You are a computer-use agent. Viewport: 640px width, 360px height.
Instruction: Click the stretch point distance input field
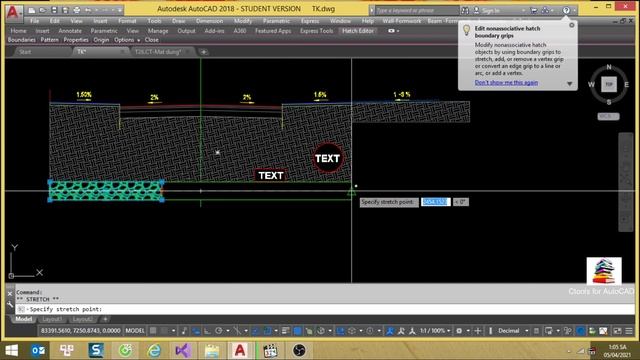pyautogui.click(x=436, y=202)
